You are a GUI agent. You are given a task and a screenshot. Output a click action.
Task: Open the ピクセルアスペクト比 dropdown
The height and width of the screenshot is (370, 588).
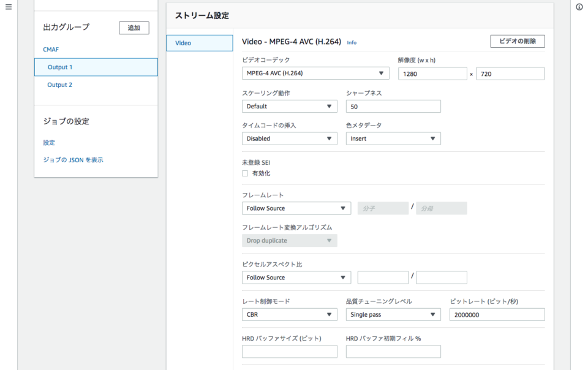click(x=296, y=277)
